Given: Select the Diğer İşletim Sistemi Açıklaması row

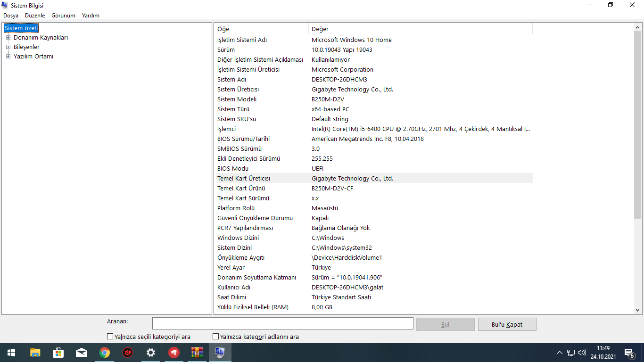Looking at the screenshot, I should tap(374, 60).
